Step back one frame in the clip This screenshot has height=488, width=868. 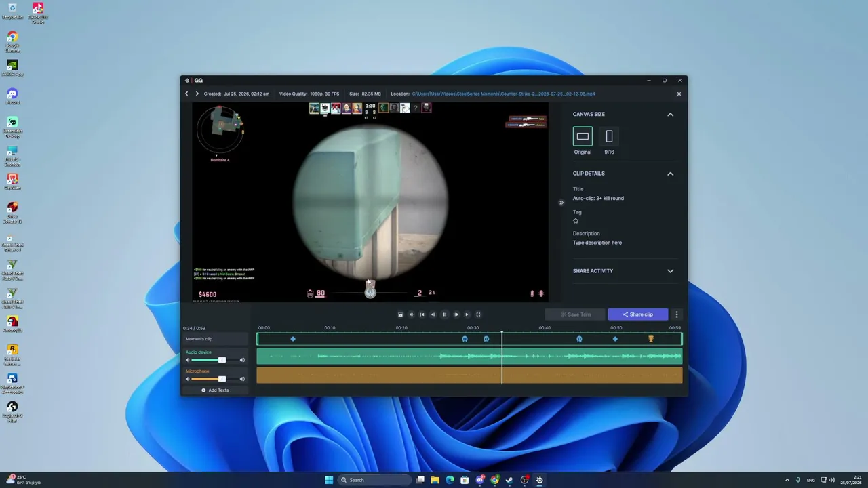tap(433, 314)
